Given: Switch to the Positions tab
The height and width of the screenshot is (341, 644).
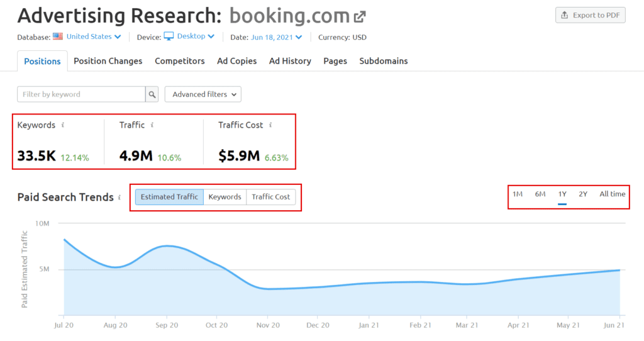Looking at the screenshot, I should (42, 61).
